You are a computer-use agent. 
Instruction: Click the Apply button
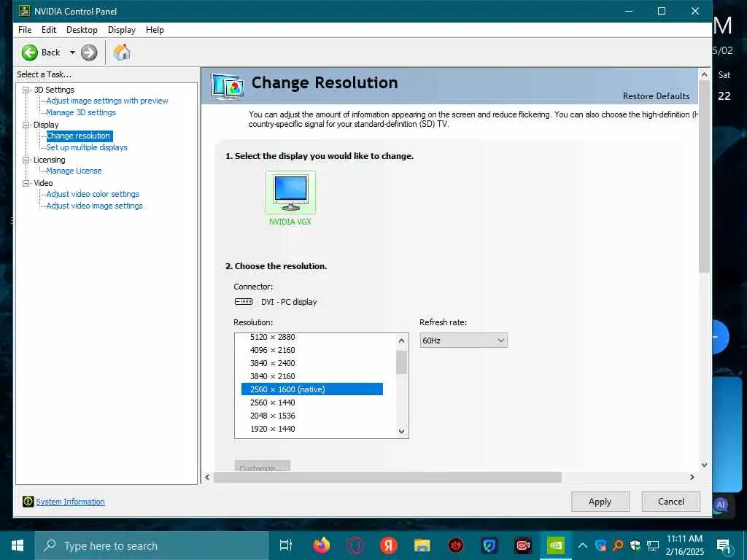600,502
